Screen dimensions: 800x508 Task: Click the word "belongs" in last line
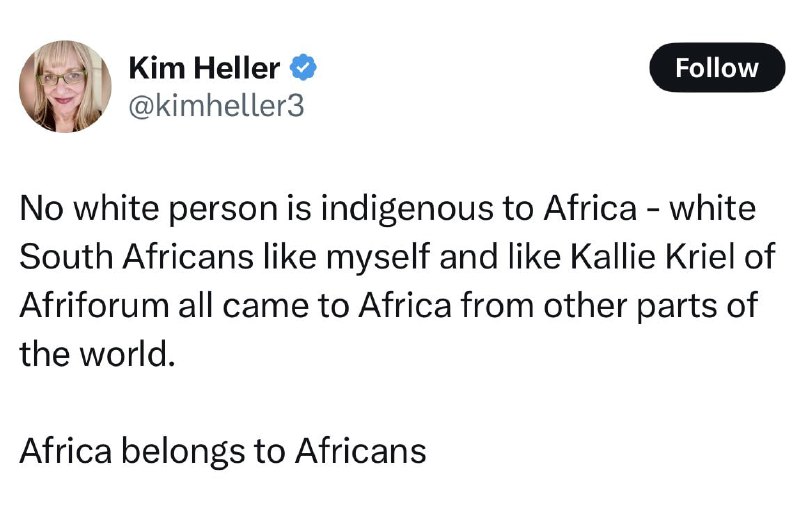tap(183, 452)
